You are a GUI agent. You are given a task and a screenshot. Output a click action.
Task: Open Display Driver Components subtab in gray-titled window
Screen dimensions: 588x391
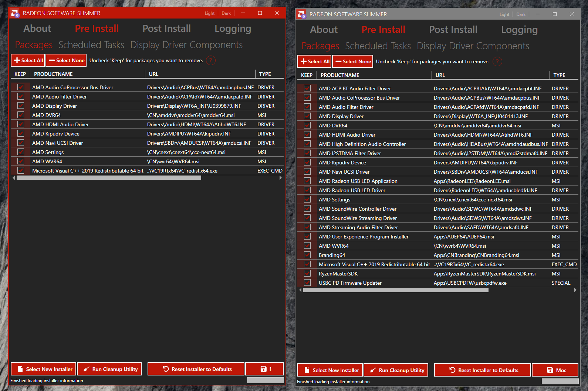click(x=473, y=46)
